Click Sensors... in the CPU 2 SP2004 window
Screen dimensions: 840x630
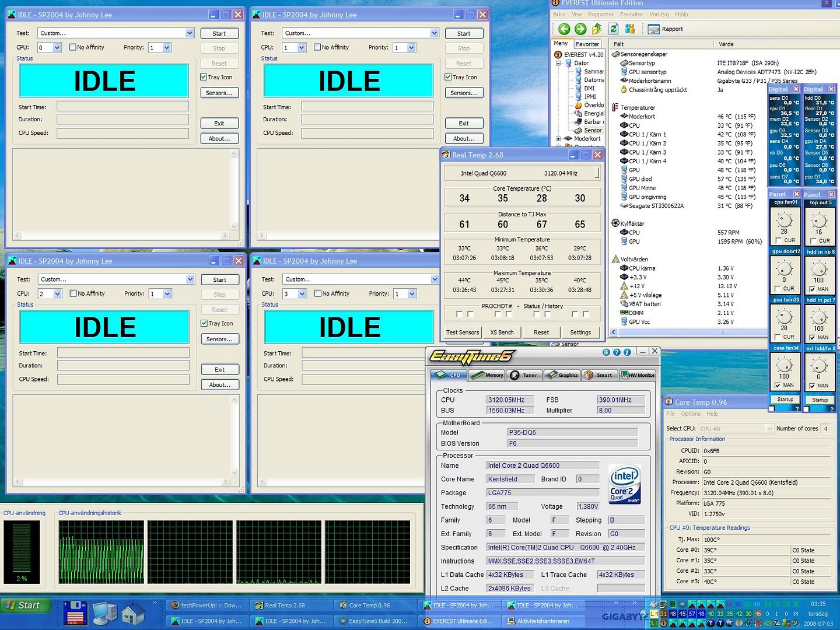[219, 339]
